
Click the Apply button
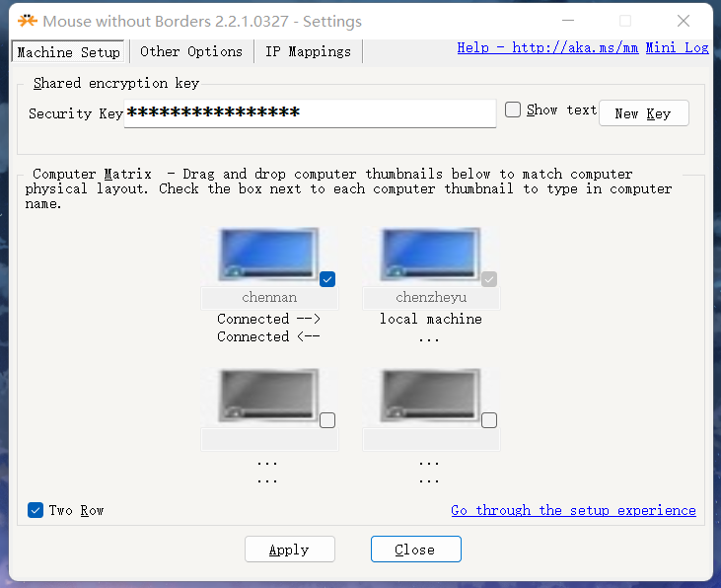coord(290,550)
